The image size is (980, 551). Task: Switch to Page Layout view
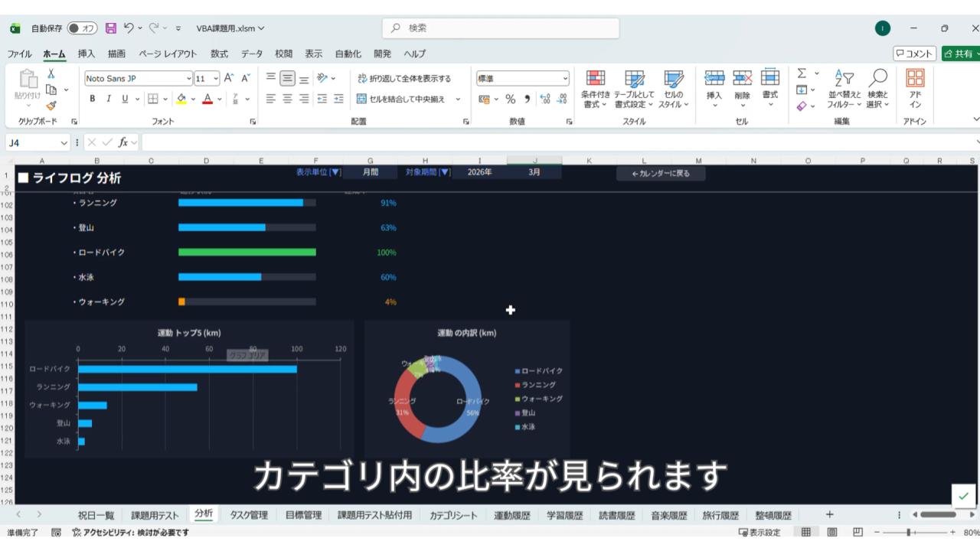(831, 533)
